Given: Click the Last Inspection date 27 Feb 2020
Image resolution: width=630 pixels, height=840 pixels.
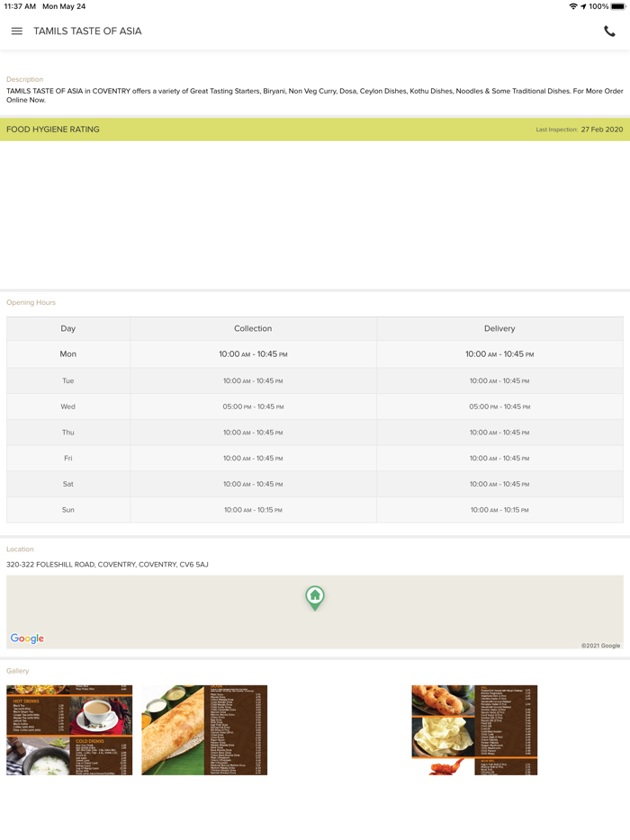Looking at the screenshot, I should 601,130.
